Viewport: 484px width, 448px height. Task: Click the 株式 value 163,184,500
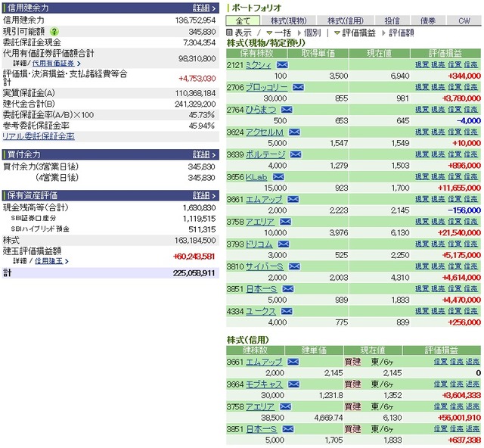[x=195, y=241]
